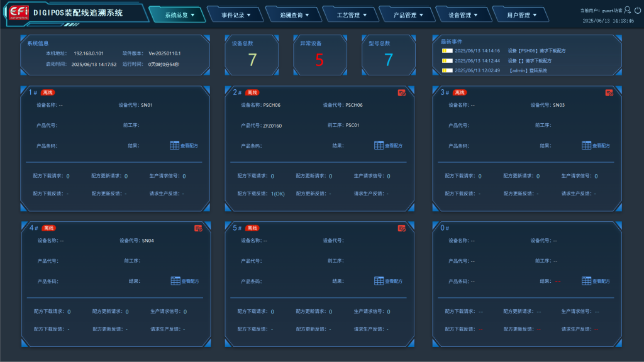Click the 离线 badge on station 3#
The height and width of the screenshot is (362, 644).
[x=460, y=93]
